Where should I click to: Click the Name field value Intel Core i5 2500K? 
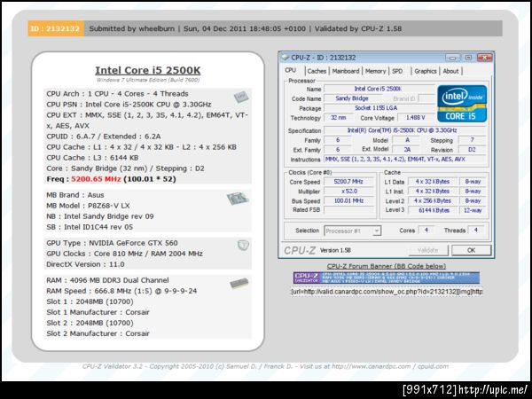click(x=379, y=89)
